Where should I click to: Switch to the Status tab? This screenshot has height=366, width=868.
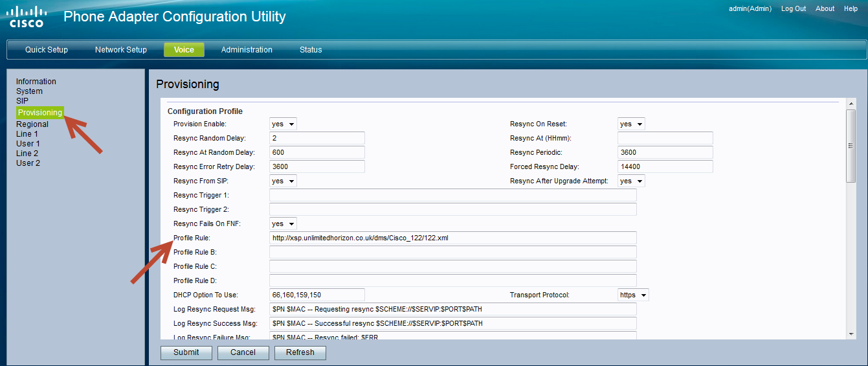[311, 50]
